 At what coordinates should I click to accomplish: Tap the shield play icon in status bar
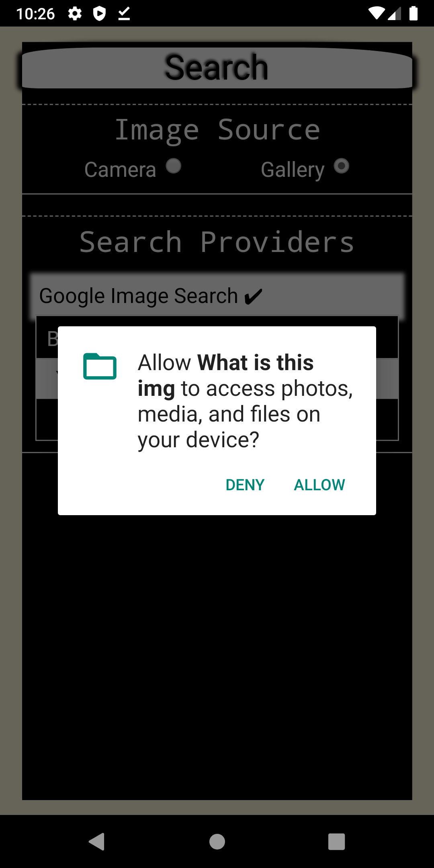point(99,14)
